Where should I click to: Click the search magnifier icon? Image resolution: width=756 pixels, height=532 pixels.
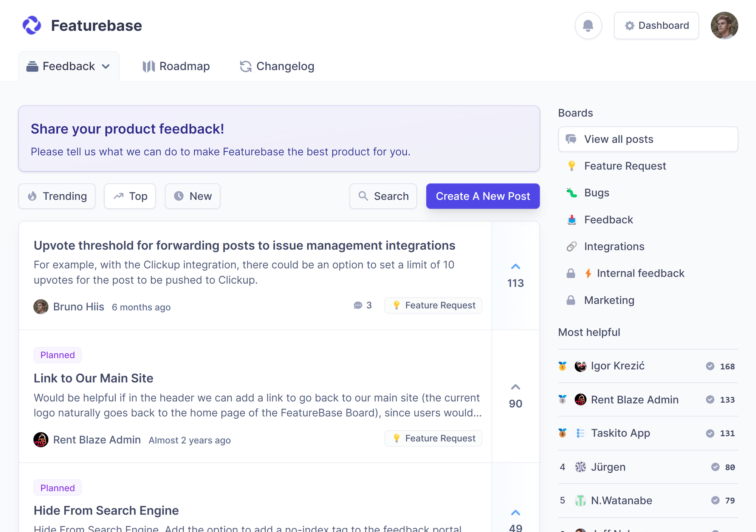point(363,196)
